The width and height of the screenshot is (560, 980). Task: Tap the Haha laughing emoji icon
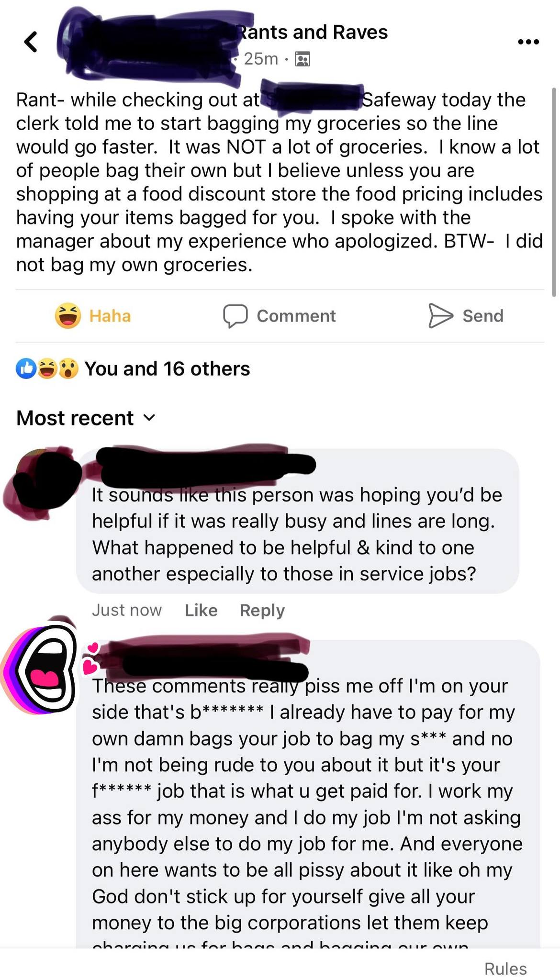67,316
